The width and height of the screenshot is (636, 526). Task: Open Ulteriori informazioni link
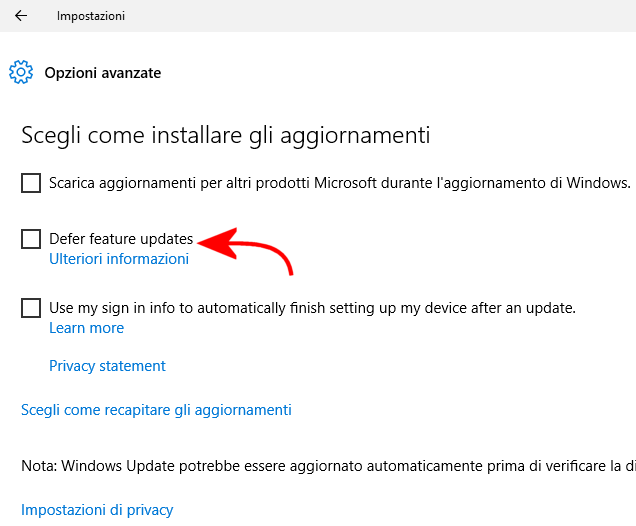[x=119, y=259]
